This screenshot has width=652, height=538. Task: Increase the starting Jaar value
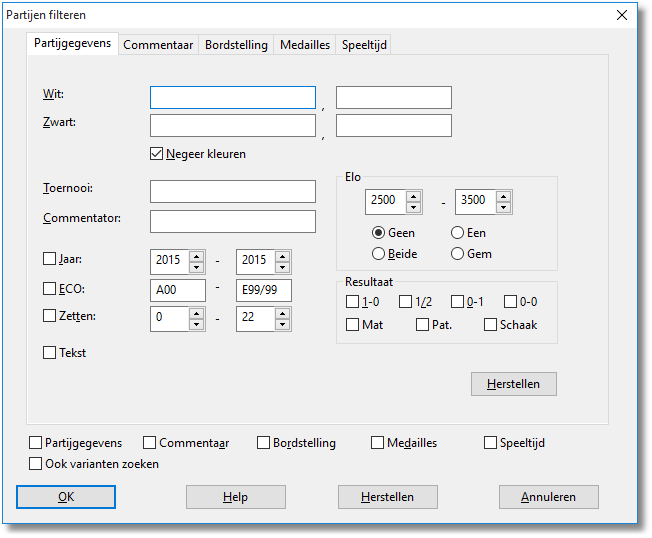(x=196, y=256)
